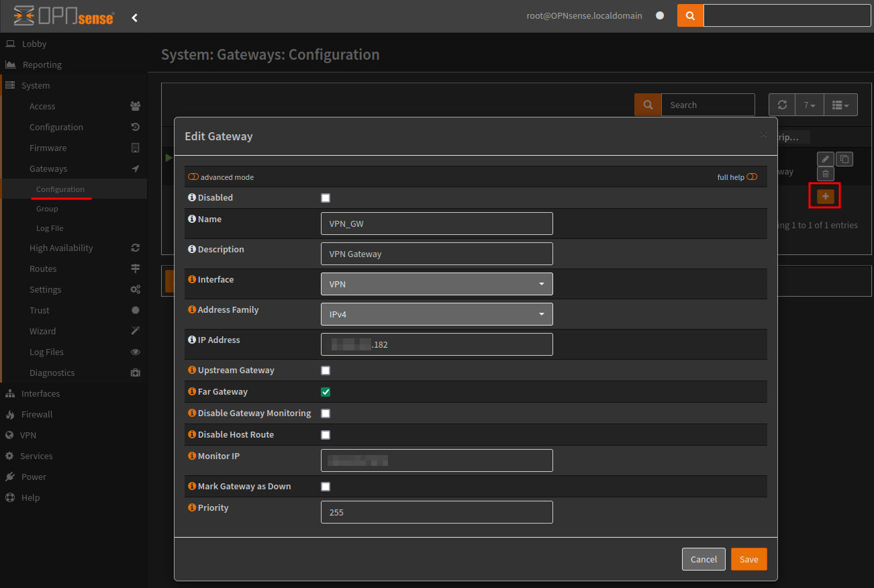Click the Priority field showing 255
874x588 pixels.
(437, 512)
